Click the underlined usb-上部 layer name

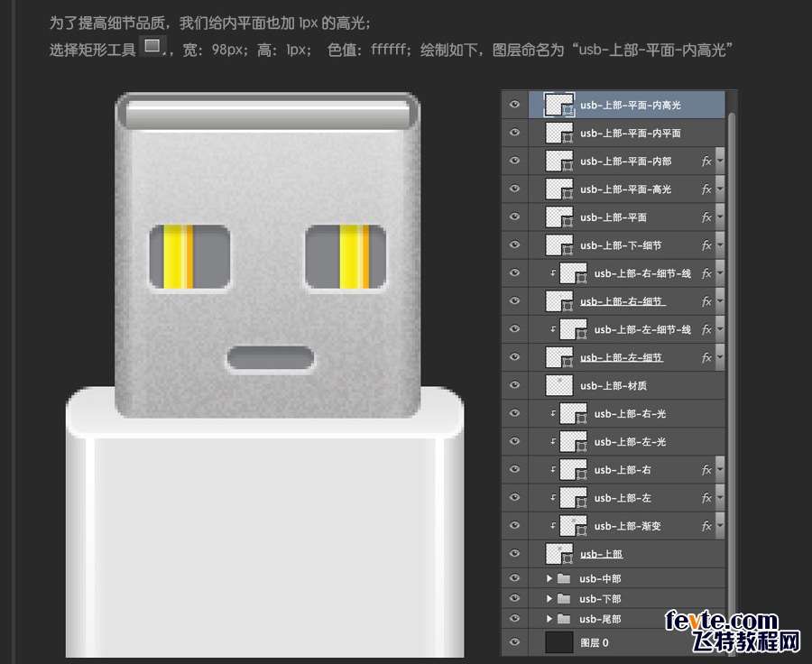pyautogui.click(x=601, y=554)
